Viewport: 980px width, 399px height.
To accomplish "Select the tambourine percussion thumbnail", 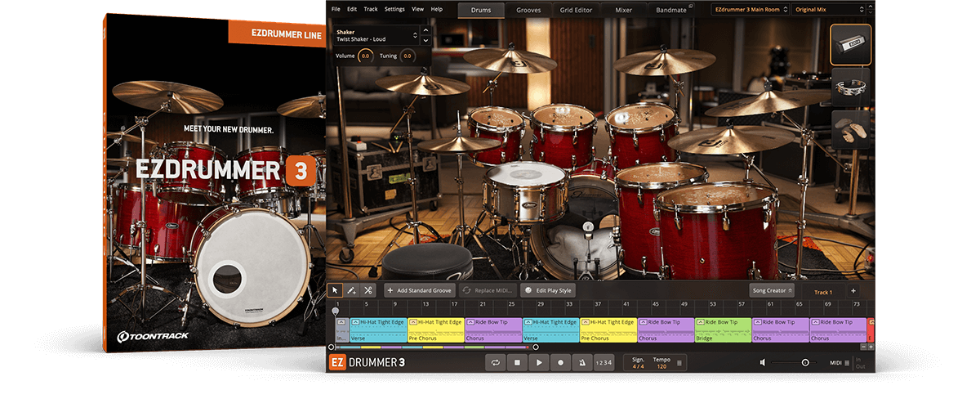I will coord(850,87).
